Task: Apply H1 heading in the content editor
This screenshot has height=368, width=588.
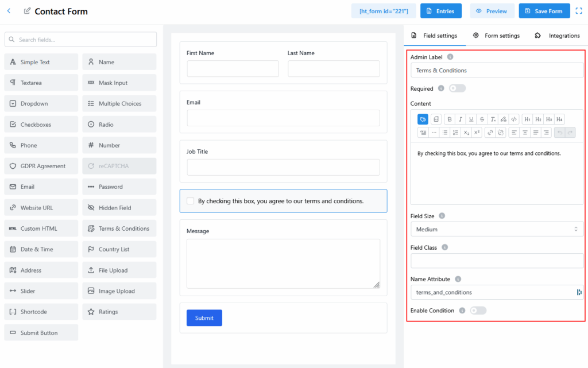Action: tap(527, 119)
